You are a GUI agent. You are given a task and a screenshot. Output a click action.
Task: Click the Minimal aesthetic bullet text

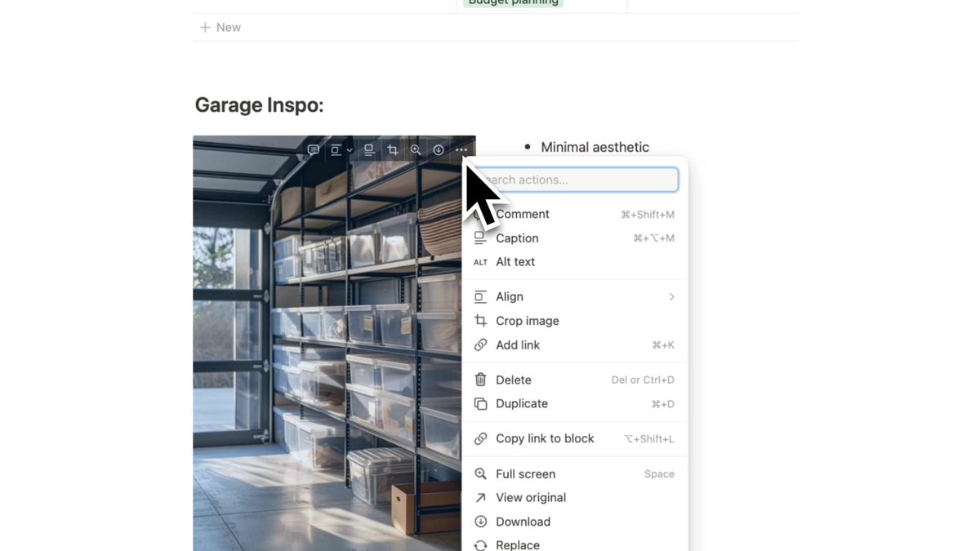tap(595, 147)
